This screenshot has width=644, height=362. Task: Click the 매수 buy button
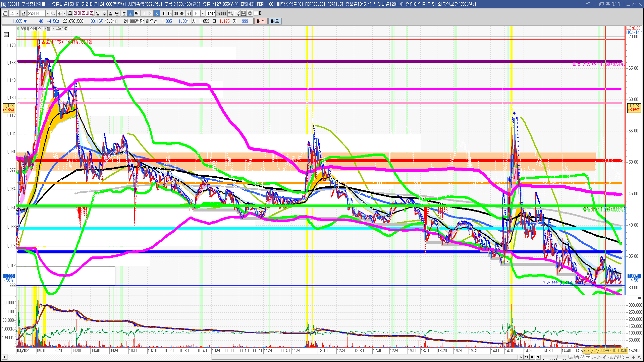coord(261,21)
